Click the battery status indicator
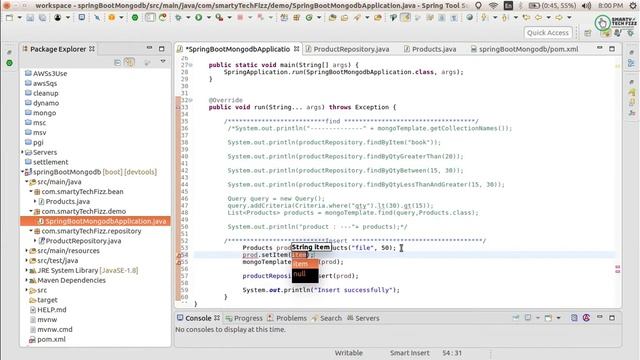The height and width of the screenshot is (360, 640). [x=552, y=6]
